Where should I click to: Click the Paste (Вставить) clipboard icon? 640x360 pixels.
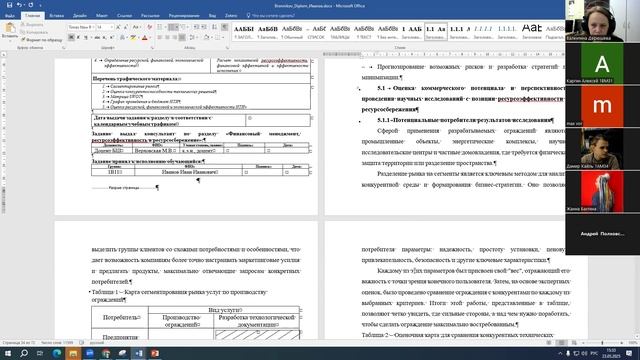(x=10, y=28)
